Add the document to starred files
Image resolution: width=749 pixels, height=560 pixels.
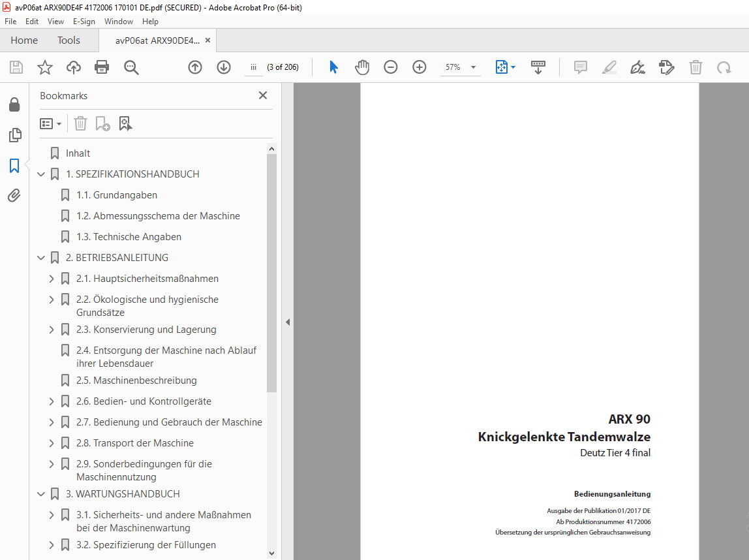coord(45,67)
